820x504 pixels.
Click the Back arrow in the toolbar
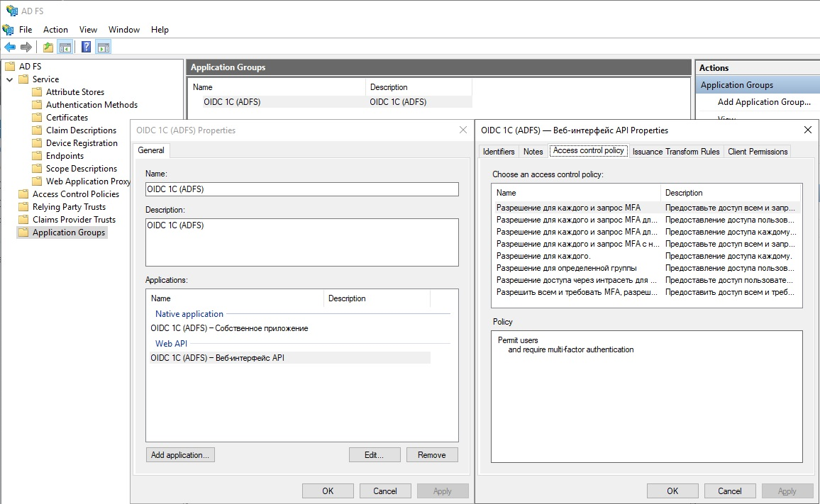point(10,47)
